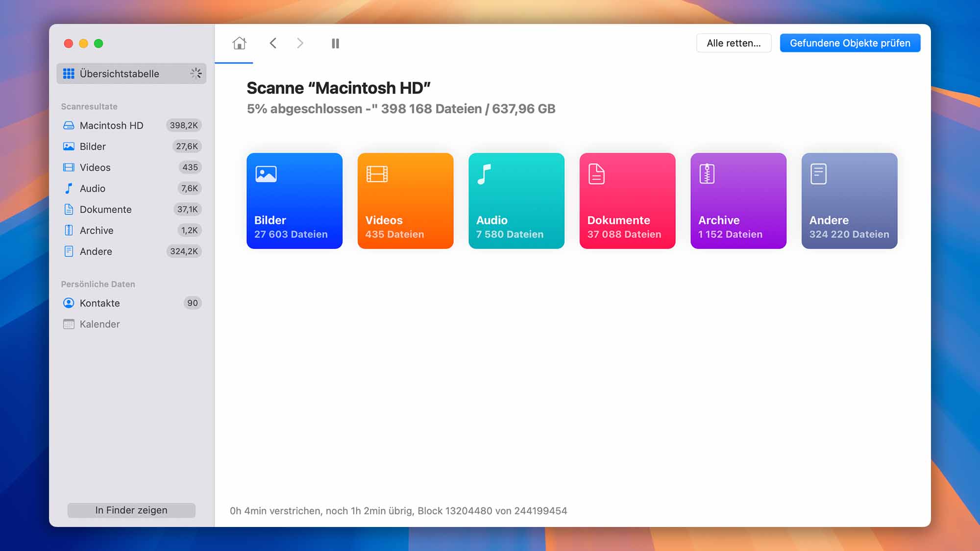The width and height of the screenshot is (980, 551).
Task: Click '324 220 Dateien' on Andere card
Action: tap(849, 235)
